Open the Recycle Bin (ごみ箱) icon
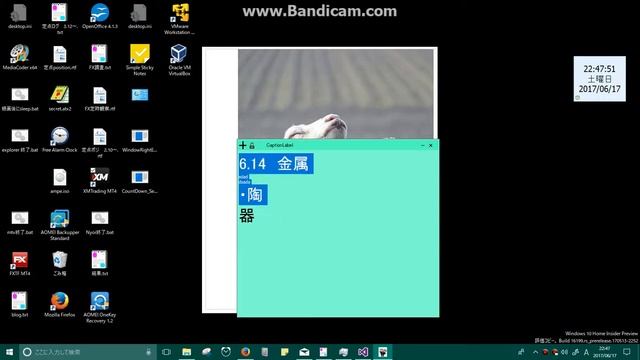 tap(60, 263)
